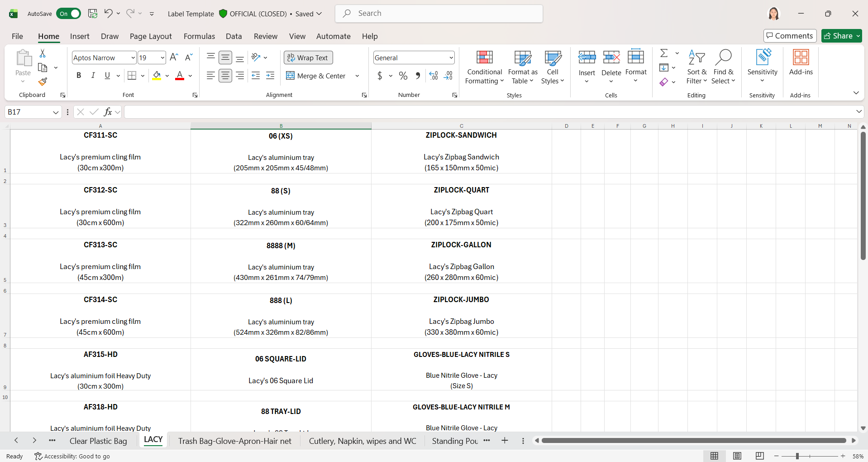The width and height of the screenshot is (868, 462).
Task: Click the Fill down icon
Action: (664, 68)
